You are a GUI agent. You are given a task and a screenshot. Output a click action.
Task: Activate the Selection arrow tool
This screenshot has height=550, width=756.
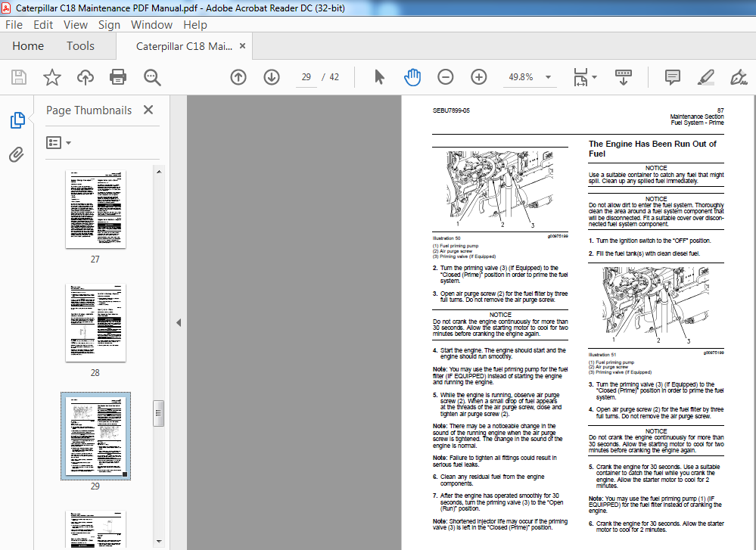click(379, 77)
